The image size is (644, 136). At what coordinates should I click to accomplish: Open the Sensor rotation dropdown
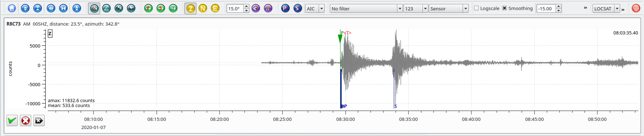pyautogui.click(x=448, y=8)
